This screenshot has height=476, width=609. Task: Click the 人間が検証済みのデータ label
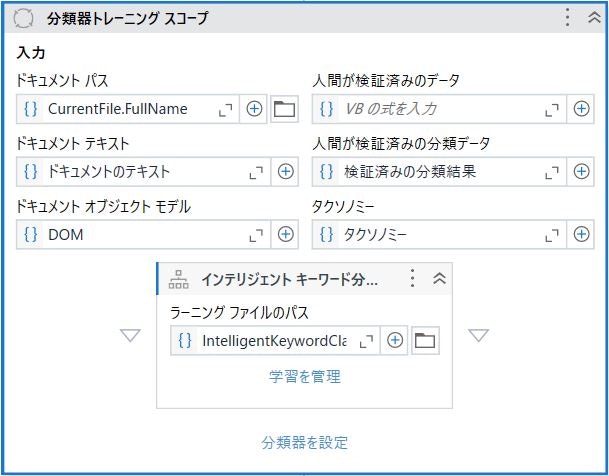point(386,81)
